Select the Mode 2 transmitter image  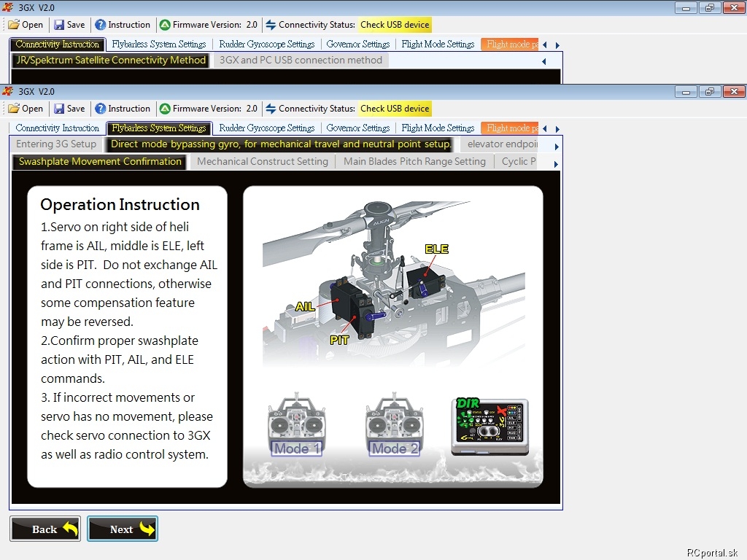tap(394, 424)
